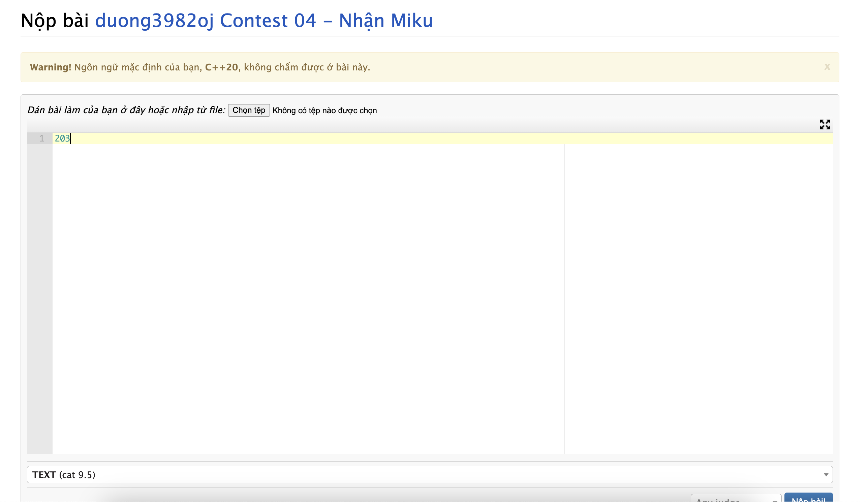Click the grey toolbar strip above the editor
Viewport: 868px width, 502px height.
click(413, 125)
